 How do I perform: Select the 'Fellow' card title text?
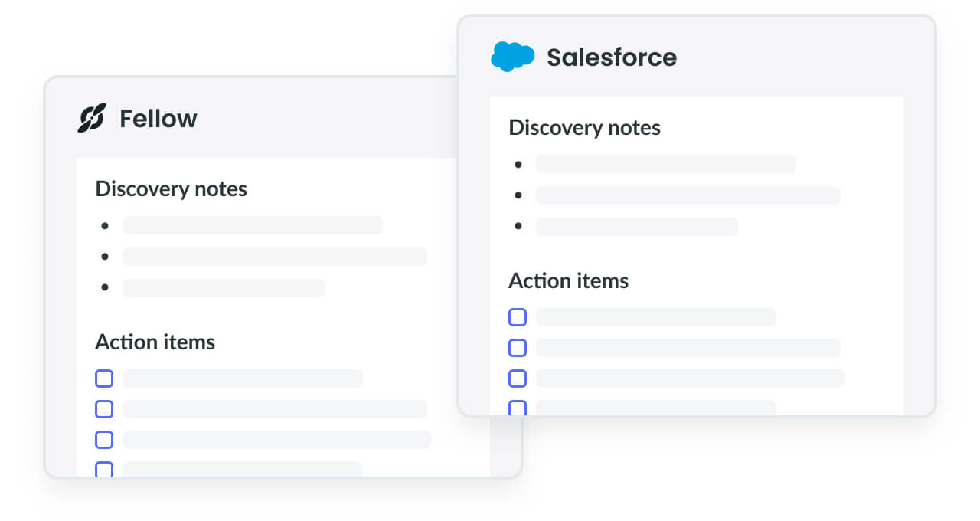(158, 119)
